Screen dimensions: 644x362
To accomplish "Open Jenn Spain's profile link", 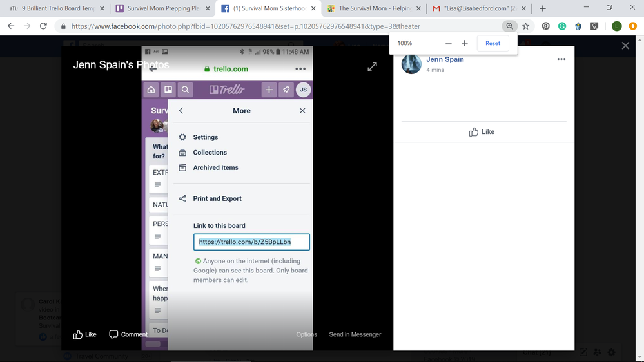I will (445, 59).
